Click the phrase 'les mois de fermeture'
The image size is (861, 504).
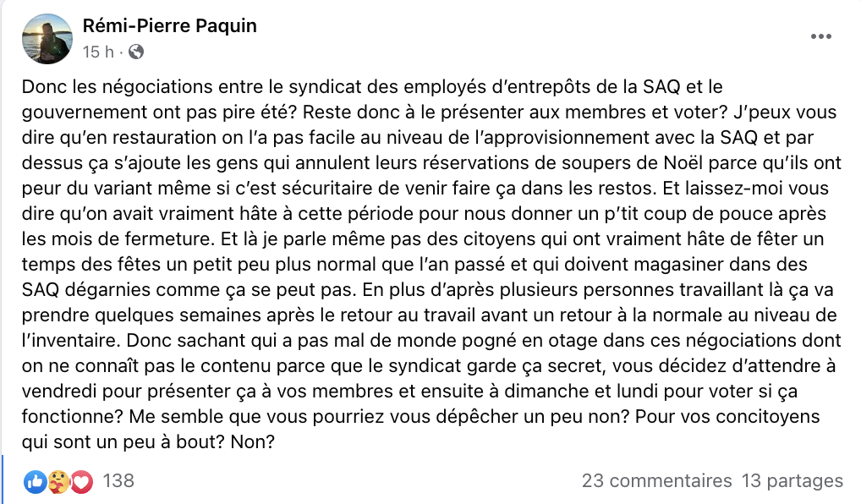(x=117, y=239)
